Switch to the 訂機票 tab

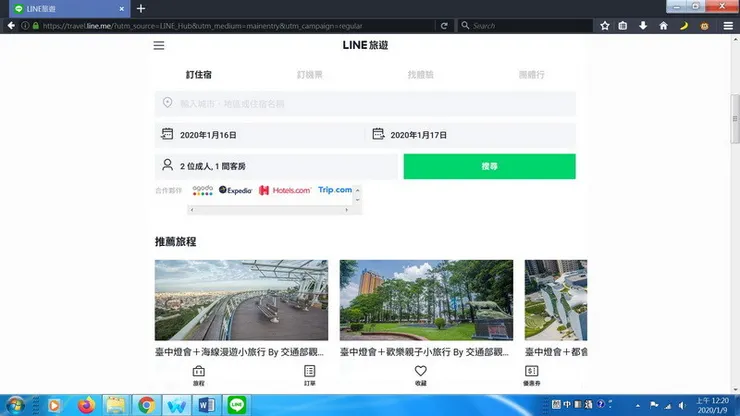tap(310, 75)
